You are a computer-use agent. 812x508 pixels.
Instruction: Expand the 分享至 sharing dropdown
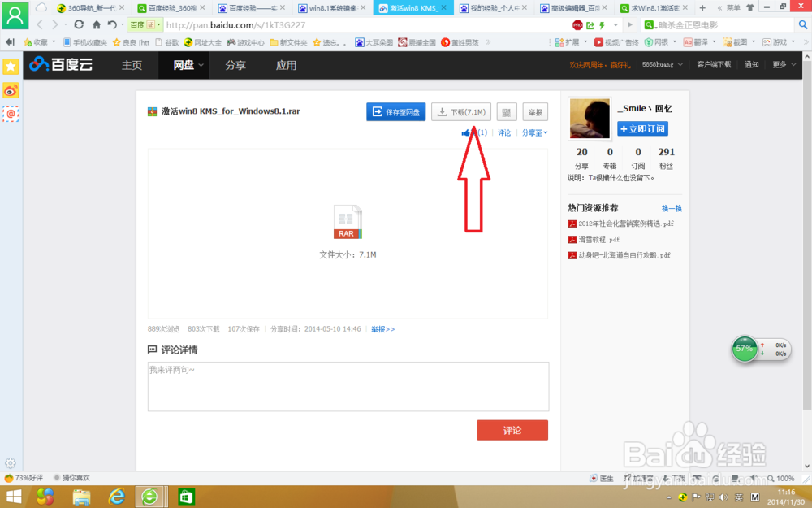tap(534, 132)
